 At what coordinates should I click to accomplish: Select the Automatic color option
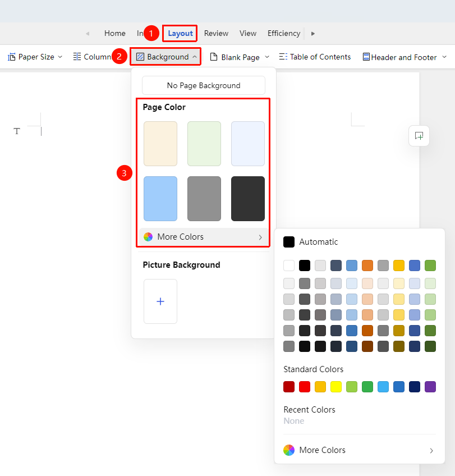coord(311,242)
